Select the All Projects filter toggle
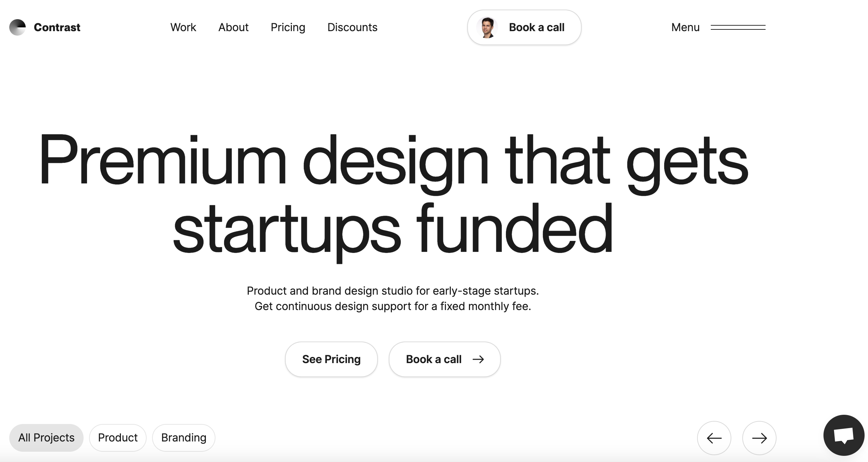This screenshot has width=868, height=462. pyautogui.click(x=46, y=437)
